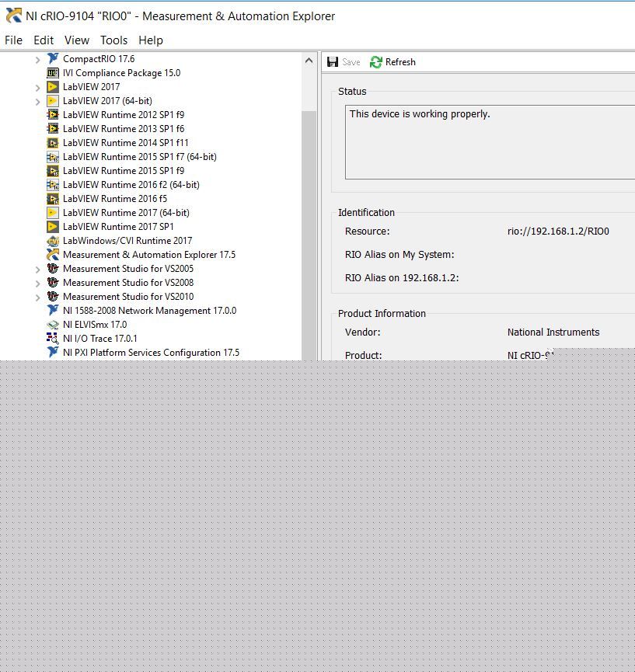Click the LabWindows/CVI Runtime 2017 icon
635x672 pixels.
point(52,241)
